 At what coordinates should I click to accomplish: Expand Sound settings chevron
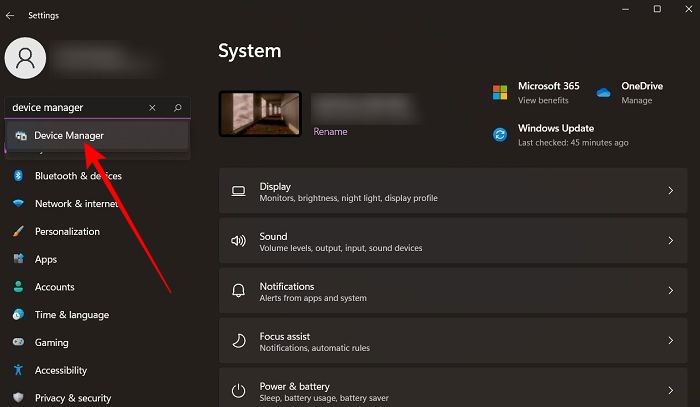[x=671, y=241]
